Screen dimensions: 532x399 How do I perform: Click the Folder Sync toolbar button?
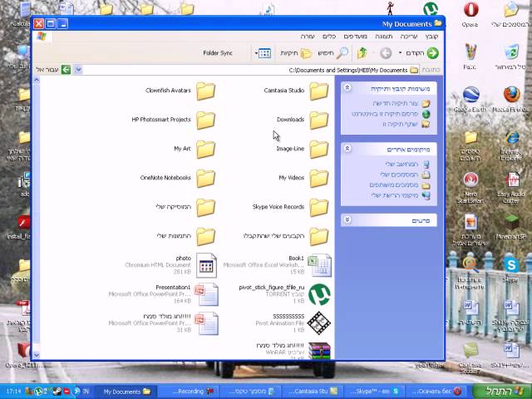(x=217, y=53)
